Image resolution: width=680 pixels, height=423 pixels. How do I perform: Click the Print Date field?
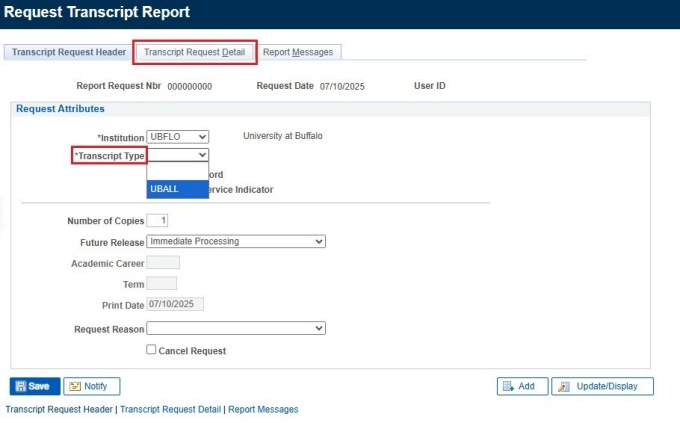point(175,304)
